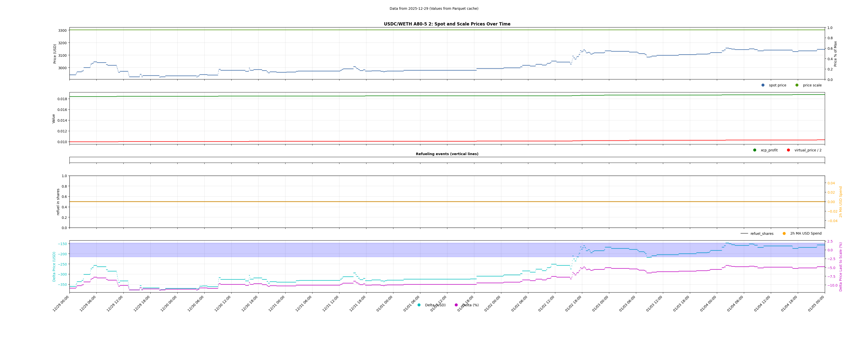
Task: Click the cyan Delta (USD) legend dot
Action: pos(419,305)
